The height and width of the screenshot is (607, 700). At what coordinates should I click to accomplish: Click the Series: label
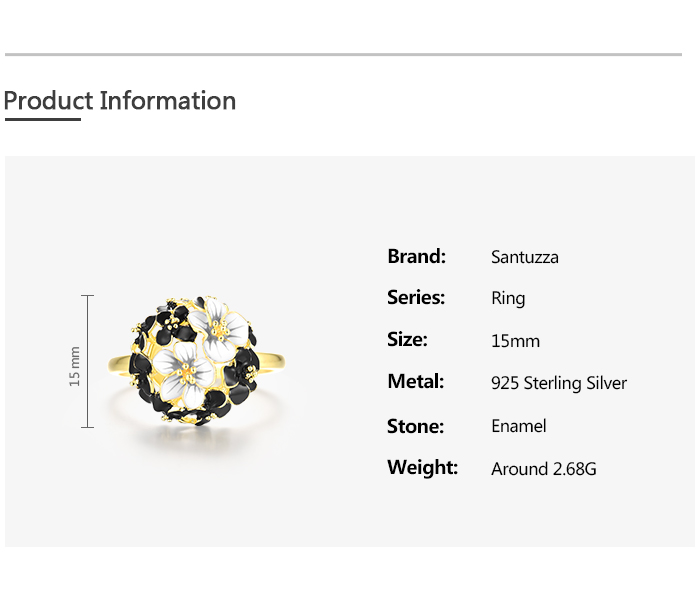[x=416, y=297]
